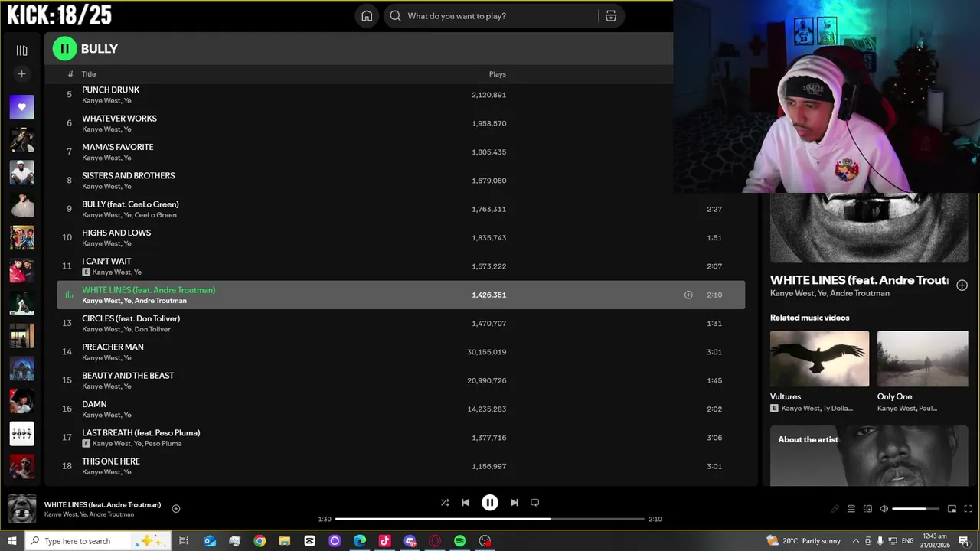
Task: Open Don Toliver artist link
Action: pos(152,330)
